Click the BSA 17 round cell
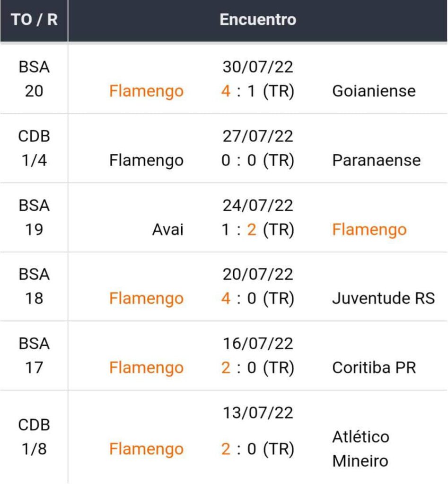The image size is (448, 484). click(34, 355)
